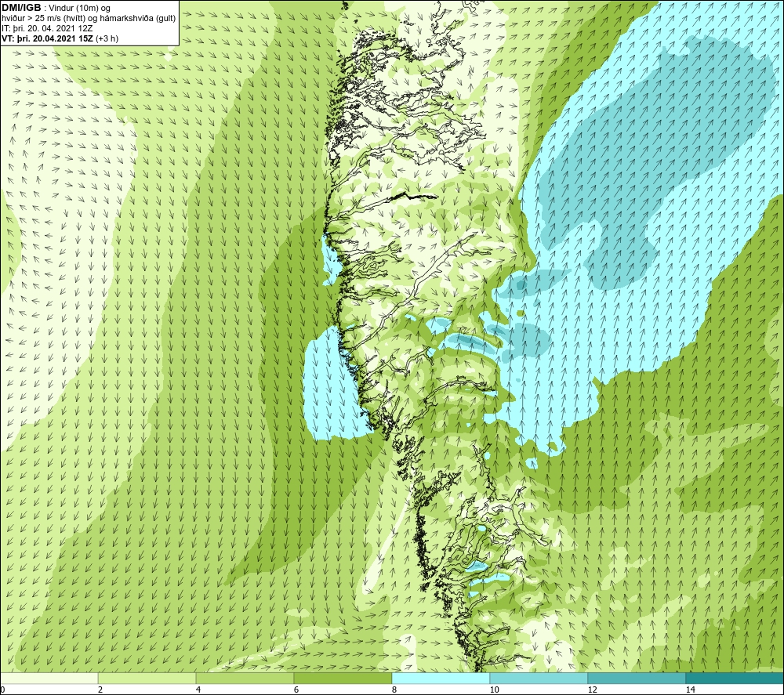Click the 10-12 m/s legend color swatch
Image resolution: width=784 pixels, height=695 pixels.
[539, 679]
